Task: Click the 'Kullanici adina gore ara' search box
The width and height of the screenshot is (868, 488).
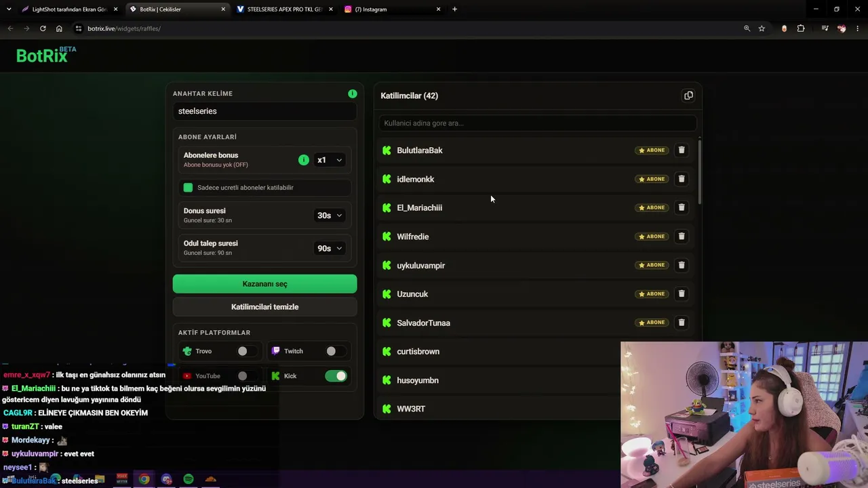Action: click(538, 123)
